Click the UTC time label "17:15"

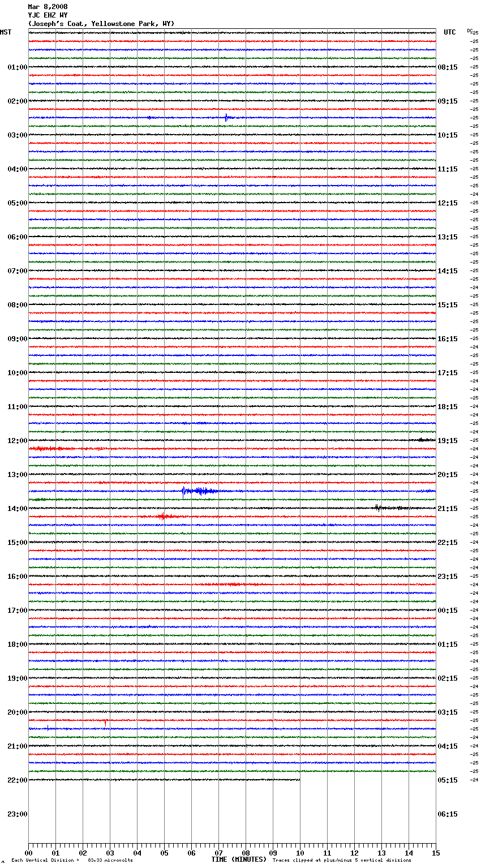[x=448, y=373]
